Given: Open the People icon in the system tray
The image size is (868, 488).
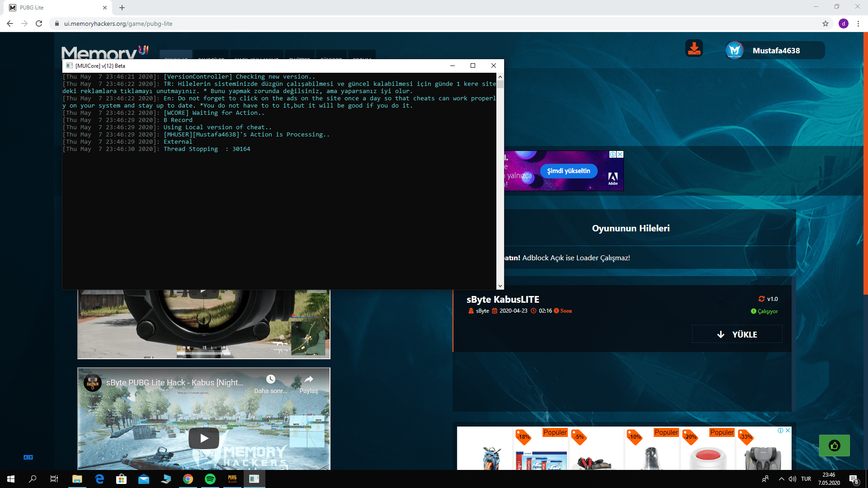Looking at the screenshot, I should click(765, 479).
